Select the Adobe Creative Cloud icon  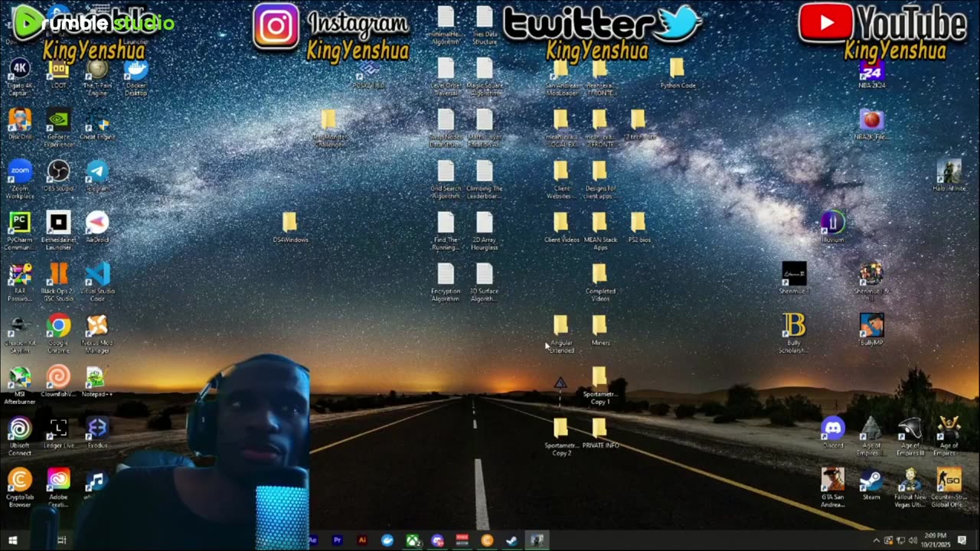(x=58, y=487)
